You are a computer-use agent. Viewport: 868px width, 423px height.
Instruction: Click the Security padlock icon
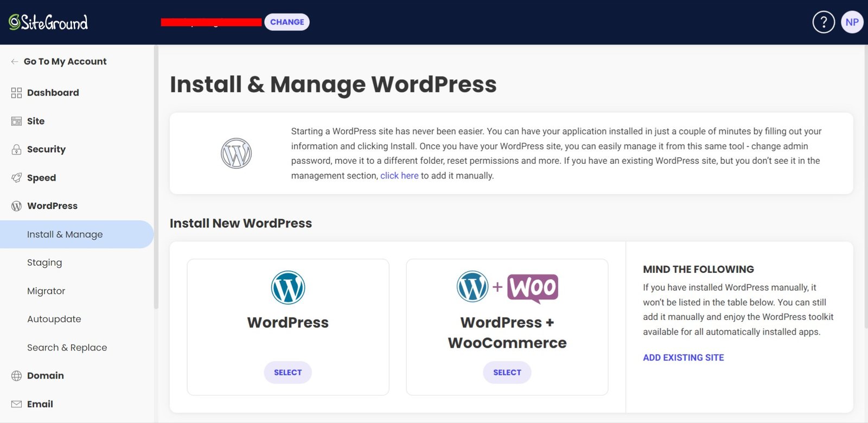coord(16,150)
